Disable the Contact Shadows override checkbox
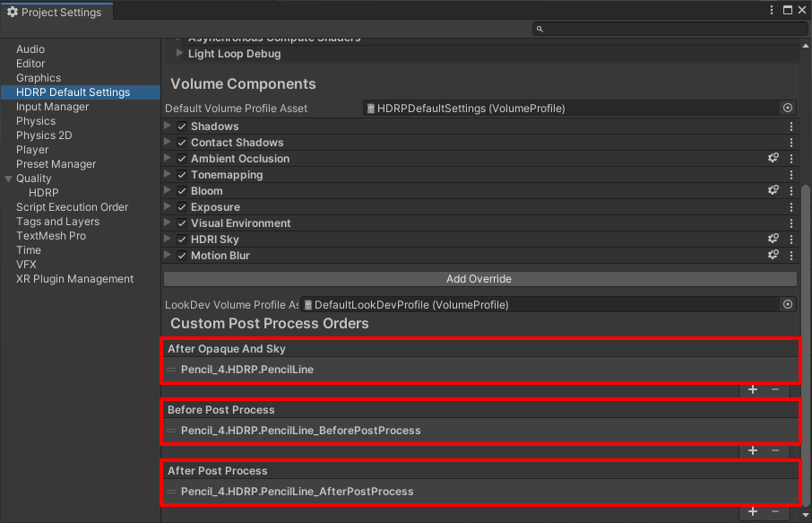Image resolution: width=812 pixels, height=523 pixels. pyautogui.click(x=182, y=143)
